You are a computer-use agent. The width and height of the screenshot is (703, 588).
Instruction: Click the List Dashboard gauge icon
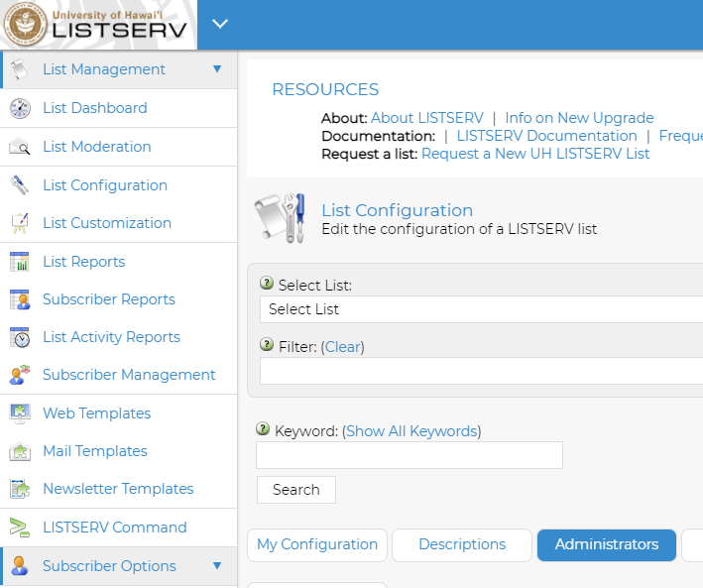click(x=20, y=108)
